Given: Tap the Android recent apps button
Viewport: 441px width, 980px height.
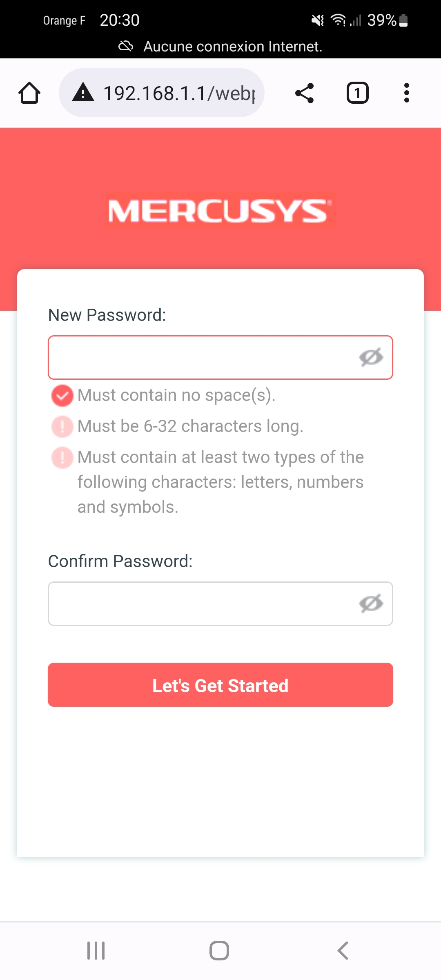Looking at the screenshot, I should (96, 951).
